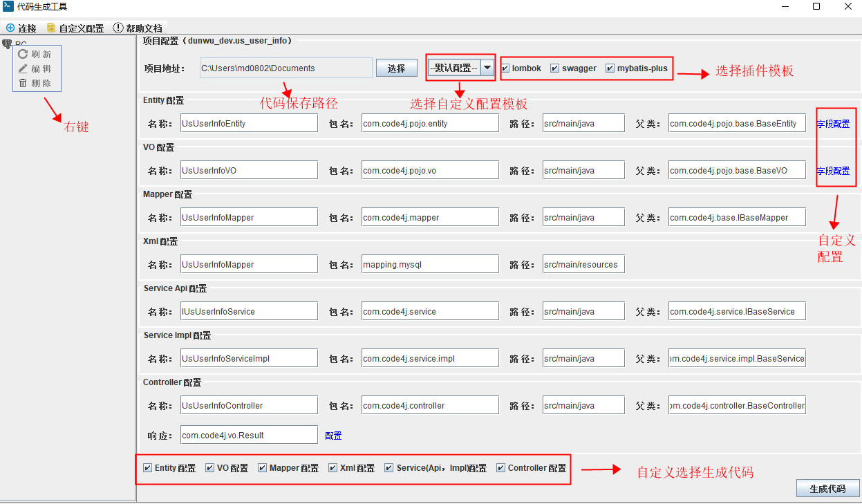The height and width of the screenshot is (504, 862).
Task: Click the VO package field com.code4j.pojo.vo
Action: (x=430, y=170)
